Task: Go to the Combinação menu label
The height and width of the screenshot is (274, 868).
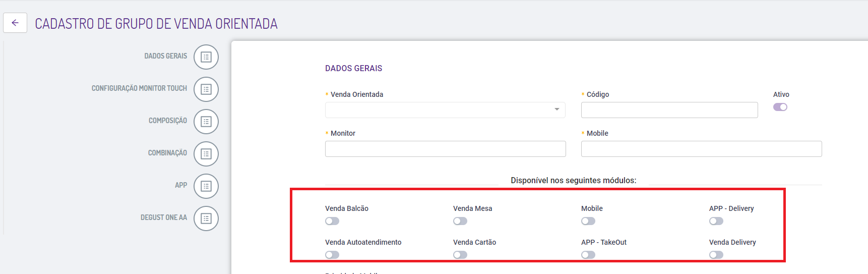Action: [167, 153]
